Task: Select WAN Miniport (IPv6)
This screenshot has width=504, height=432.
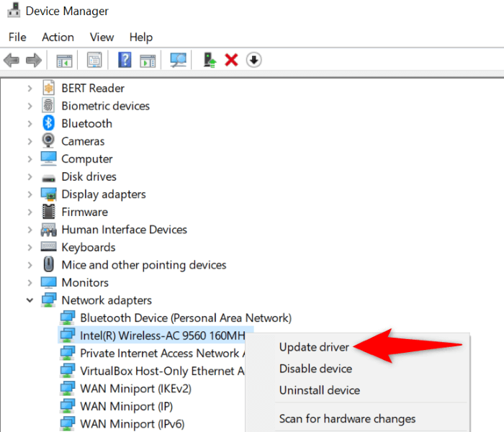Action: pos(132,424)
